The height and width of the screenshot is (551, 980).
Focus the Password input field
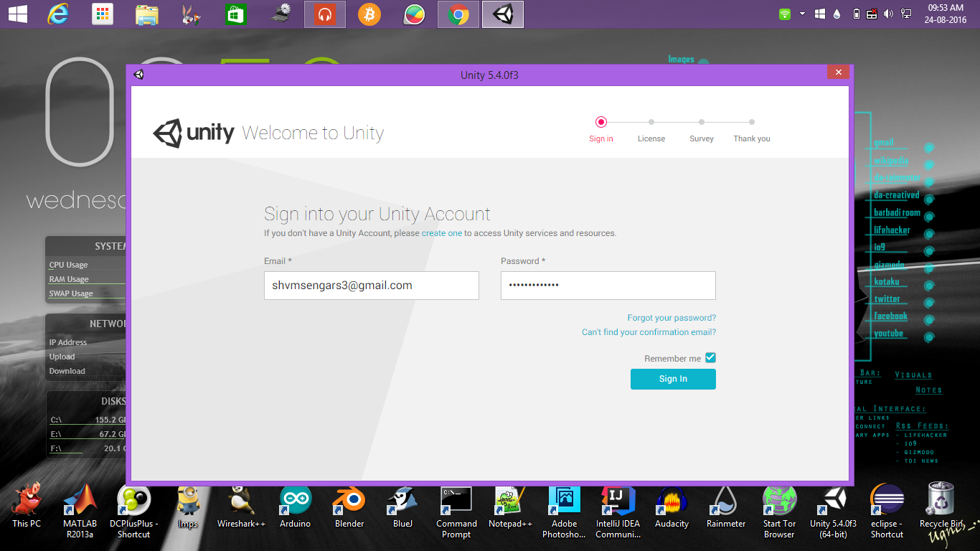point(608,286)
